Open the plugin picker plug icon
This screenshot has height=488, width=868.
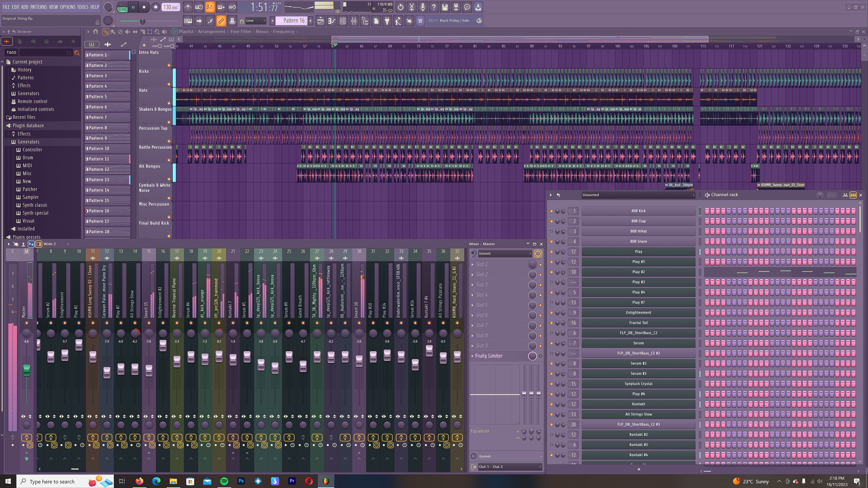[x=387, y=21]
